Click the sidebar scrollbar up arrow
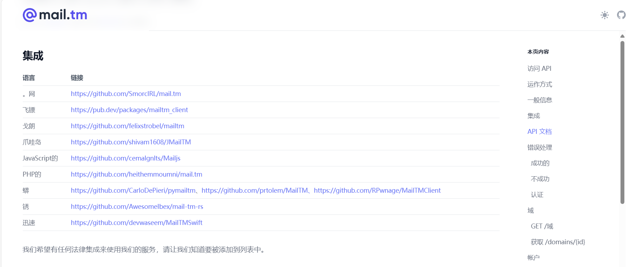The height and width of the screenshot is (267, 644). pyautogui.click(x=622, y=36)
